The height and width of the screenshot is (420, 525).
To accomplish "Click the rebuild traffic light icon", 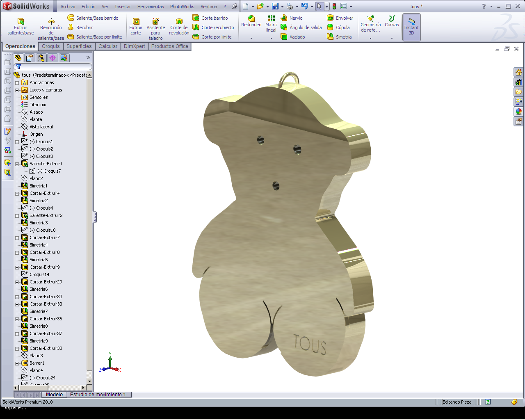I will (334, 6).
